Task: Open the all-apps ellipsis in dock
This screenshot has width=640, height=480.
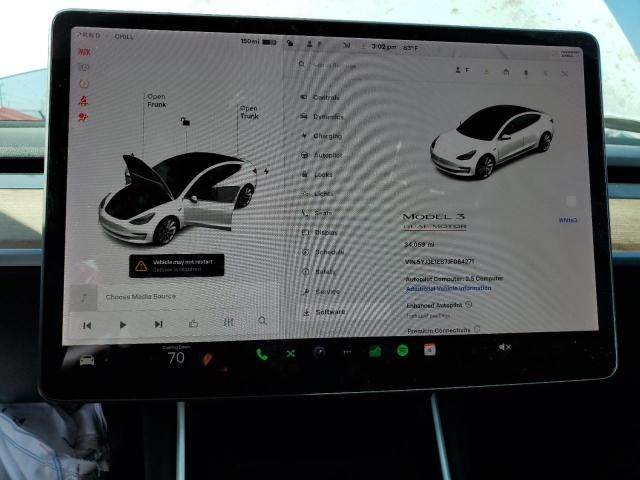Action: pos(347,352)
